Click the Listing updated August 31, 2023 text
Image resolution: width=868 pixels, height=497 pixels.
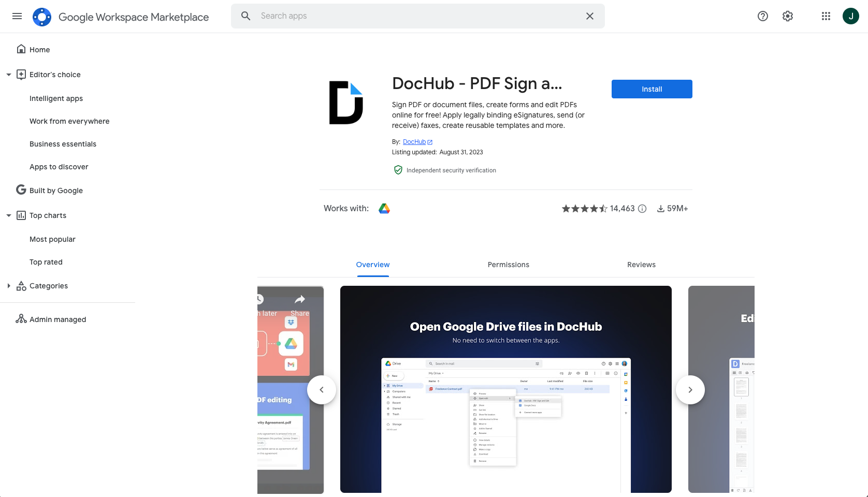[437, 152]
